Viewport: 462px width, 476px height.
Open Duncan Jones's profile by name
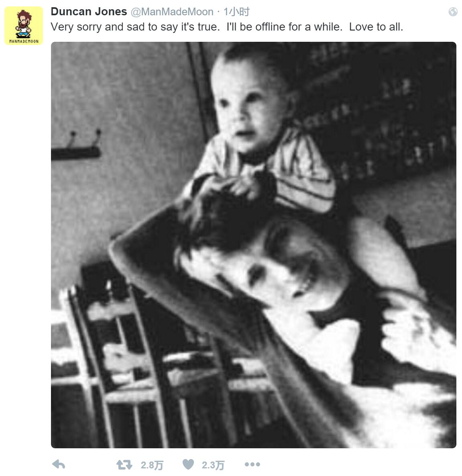(x=89, y=12)
